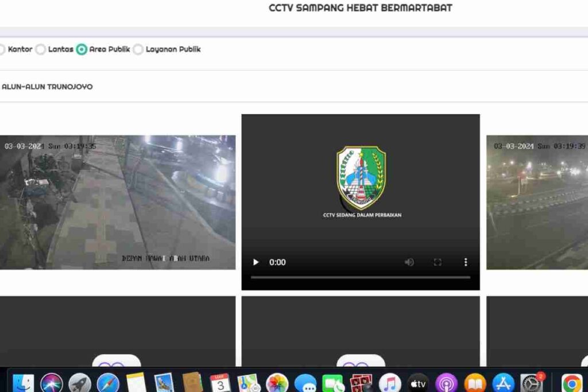
Task: Open the right-side street camera feed
Action: point(537,202)
